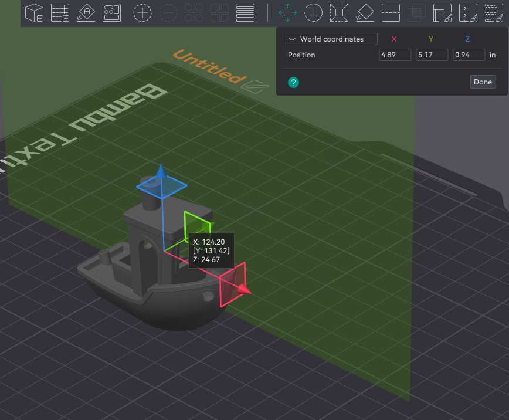Screen dimensions: 509x420
Task: Click the blue Z axis gizmo arrow
Action: pyautogui.click(x=161, y=171)
